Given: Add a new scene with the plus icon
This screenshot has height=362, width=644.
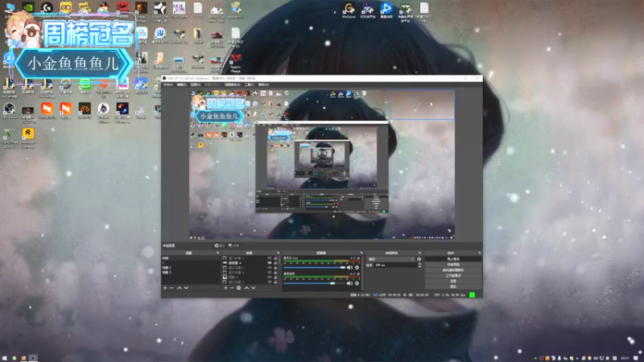Looking at the screenshot, I should point(165,288).
